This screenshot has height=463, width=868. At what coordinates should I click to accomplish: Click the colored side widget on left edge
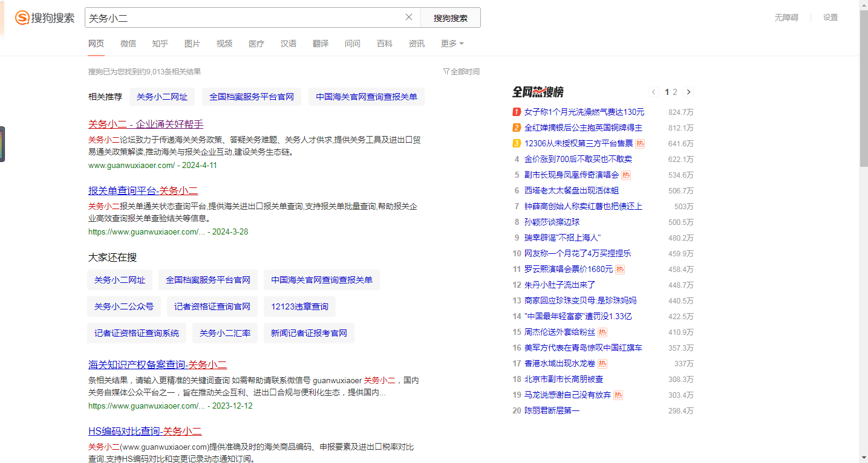click(x=2, y=144)
